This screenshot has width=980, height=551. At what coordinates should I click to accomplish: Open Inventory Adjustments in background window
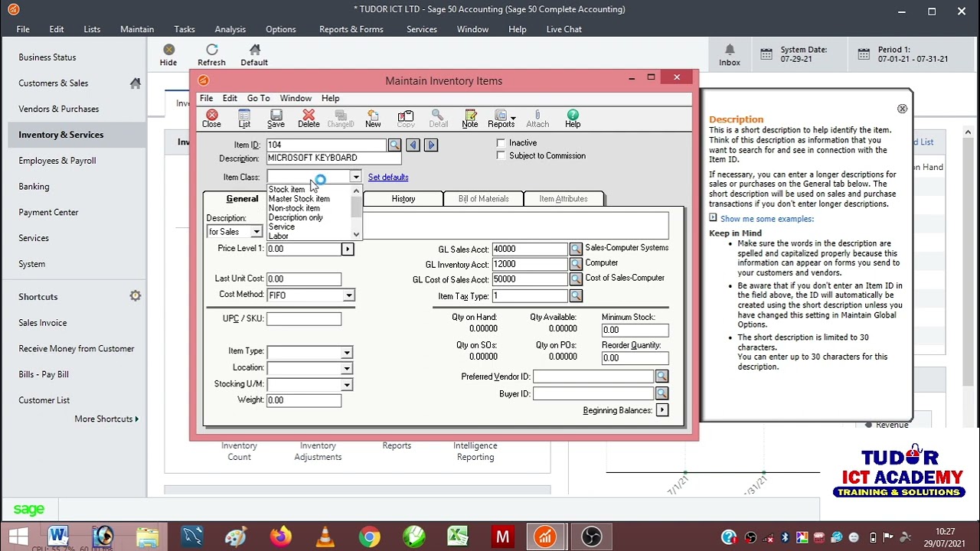click(318, 452)
